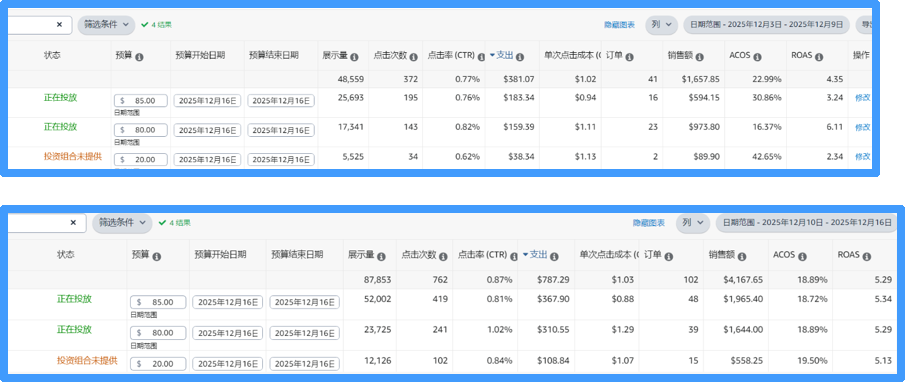This screenshot has width=906, height=382.
Task: Click 支出 info icon in Dec 10–16 table
Action: click(x=554, y=256)
